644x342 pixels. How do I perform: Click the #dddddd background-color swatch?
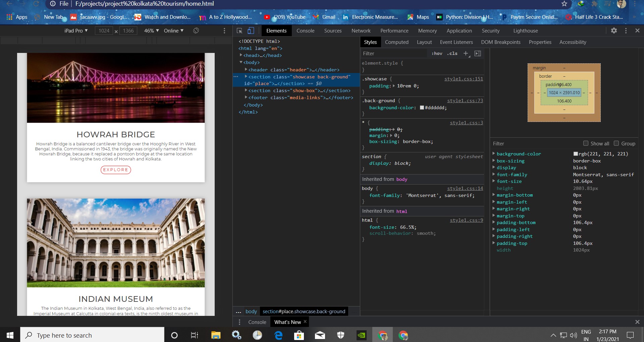pos(422,108)
